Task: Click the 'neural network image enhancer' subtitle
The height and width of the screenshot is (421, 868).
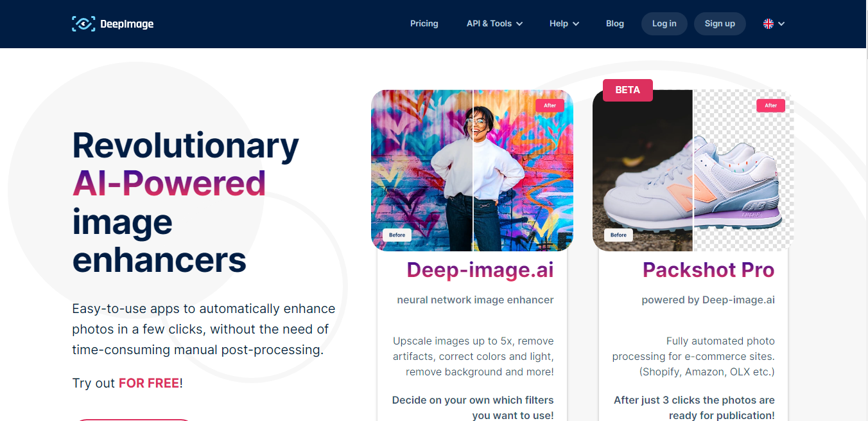Action: click(475, 300)
